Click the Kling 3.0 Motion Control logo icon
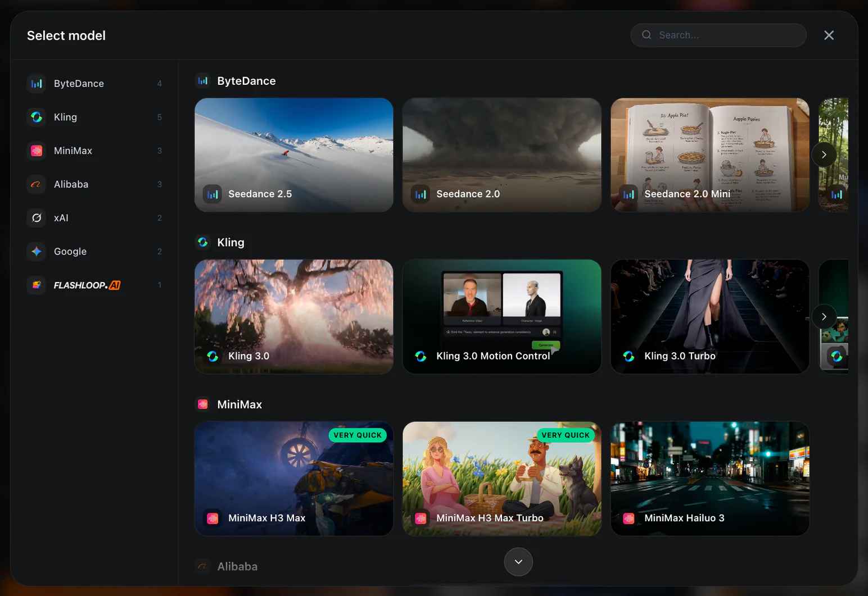 [421, 356]
